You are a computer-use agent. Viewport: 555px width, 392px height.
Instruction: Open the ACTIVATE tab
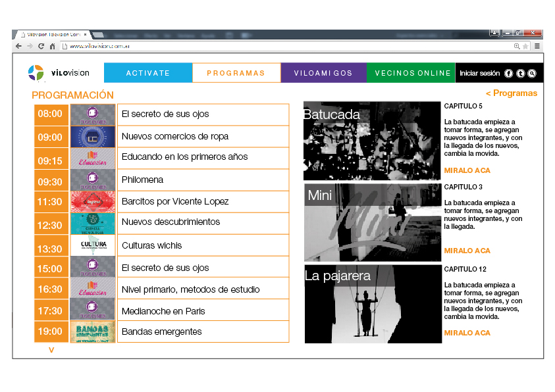(148, 73)
